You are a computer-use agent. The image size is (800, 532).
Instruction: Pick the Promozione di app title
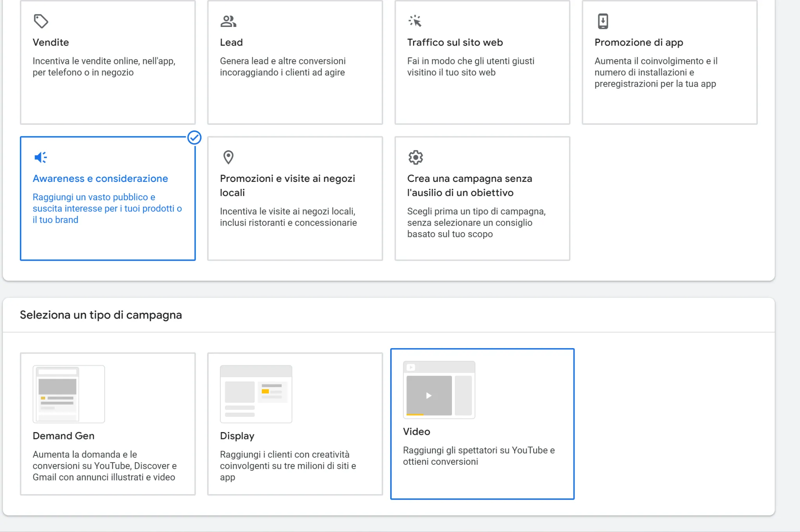click(x=639, y=42)
